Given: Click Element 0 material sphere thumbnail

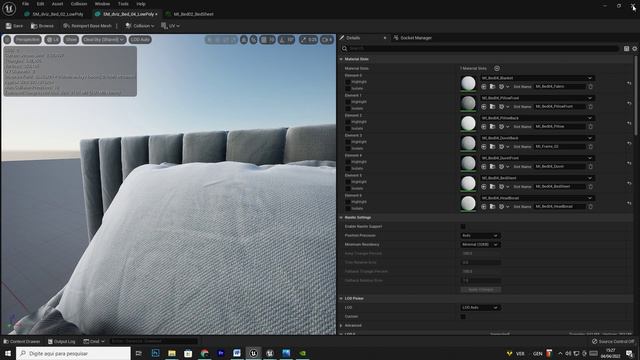Looking at the screenshot, I should (x=468, y=83).
